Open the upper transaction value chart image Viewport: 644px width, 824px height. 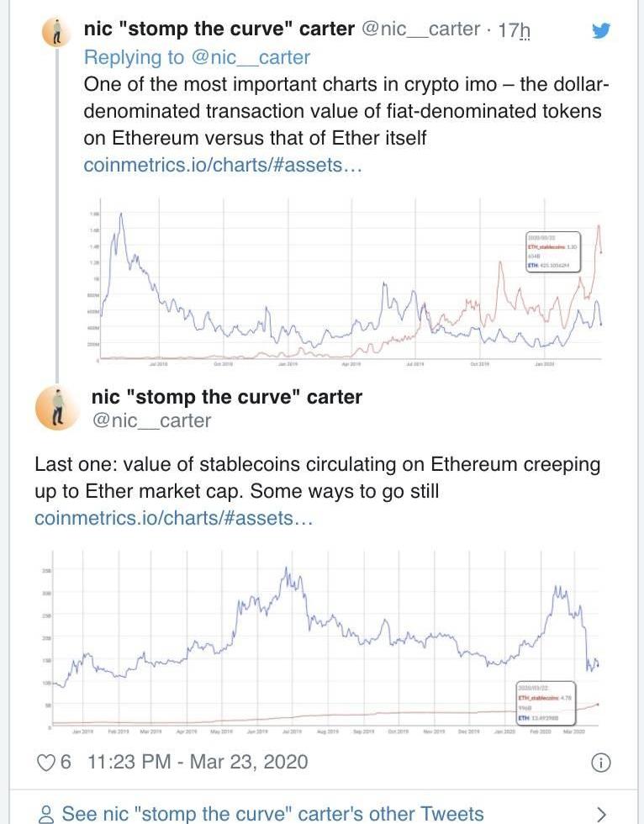point(345,283)
